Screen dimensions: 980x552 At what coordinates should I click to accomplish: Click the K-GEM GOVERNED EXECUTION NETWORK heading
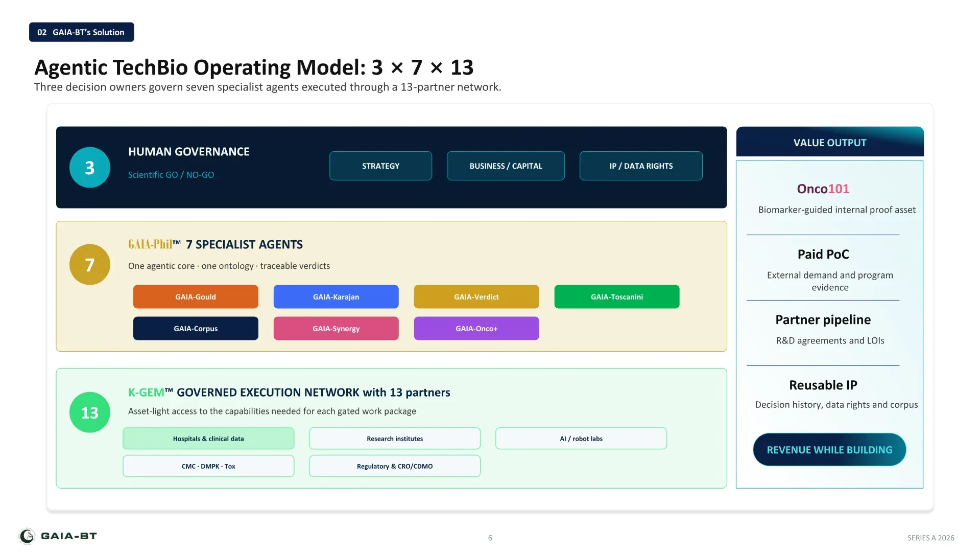pos(289,393)
